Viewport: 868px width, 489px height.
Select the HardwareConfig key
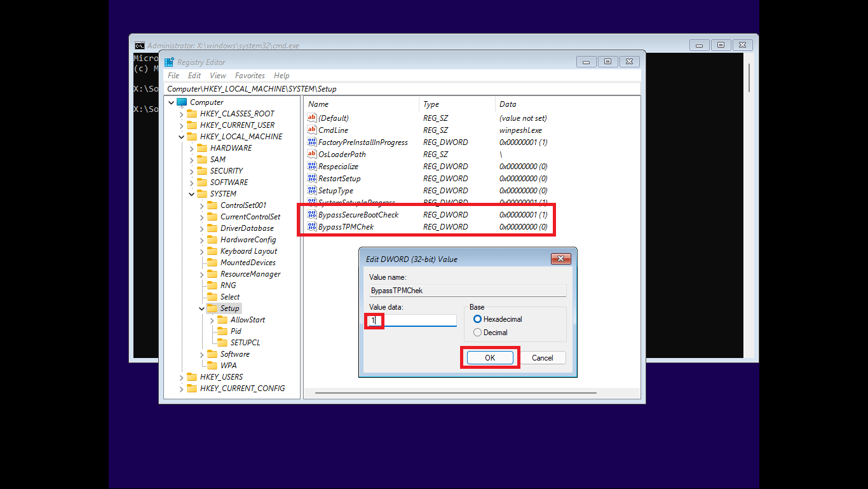(x=248, y=240)
